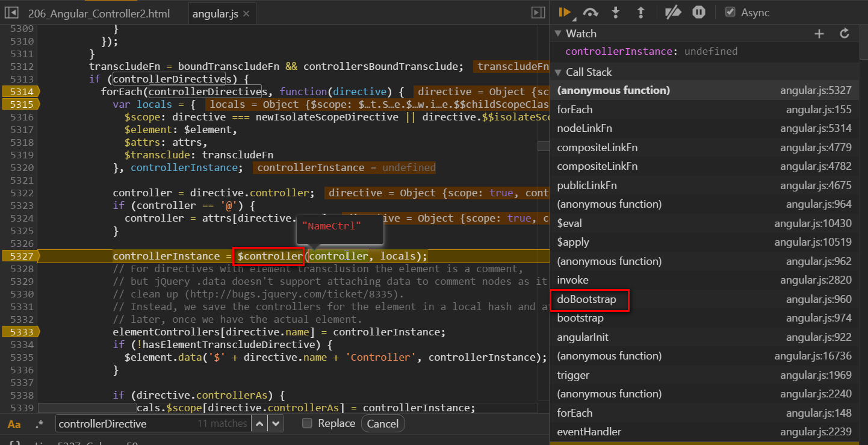Image resolution: width=868 pixels, height=445 pixels.
Task: Step into next function call
Action: [615, 12]
